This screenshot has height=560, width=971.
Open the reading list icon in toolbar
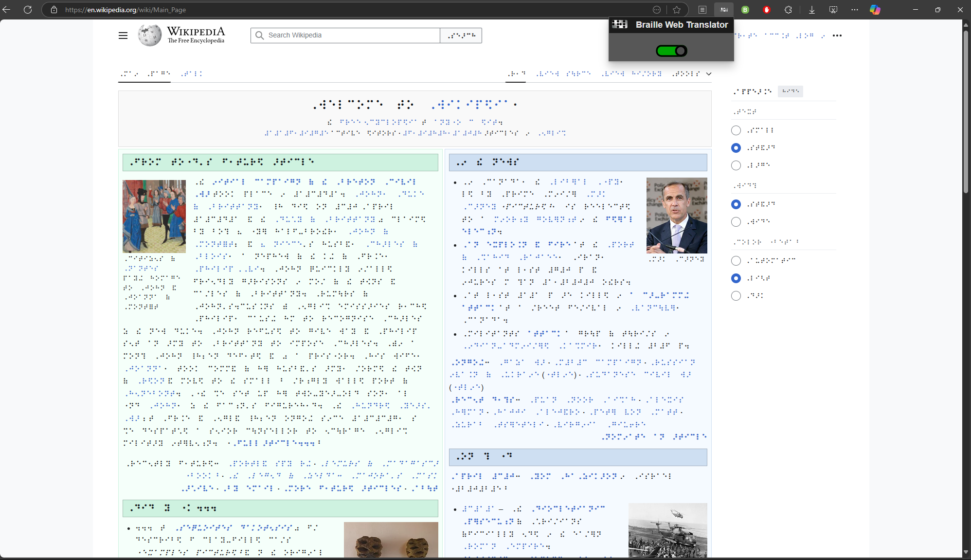702,10
